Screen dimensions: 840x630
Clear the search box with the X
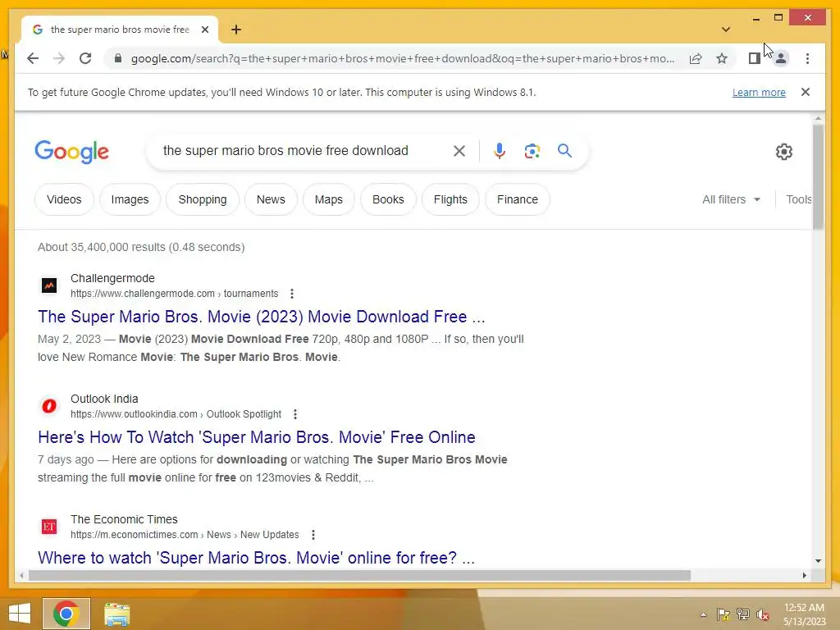(459, 151)
